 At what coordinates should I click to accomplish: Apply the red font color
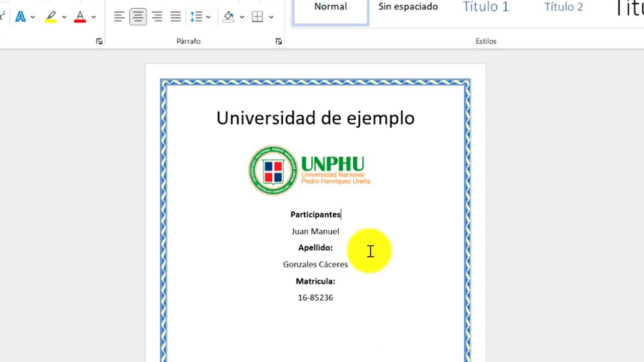coord(80,17)
